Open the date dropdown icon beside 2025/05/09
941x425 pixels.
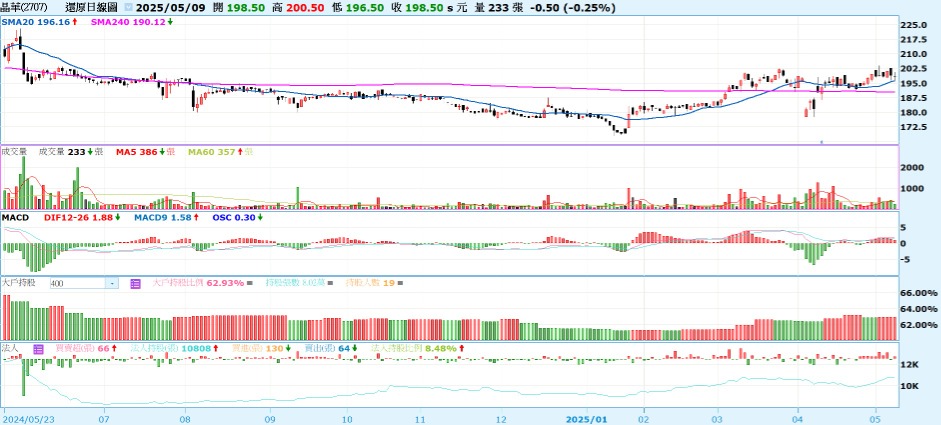(130, 8)
